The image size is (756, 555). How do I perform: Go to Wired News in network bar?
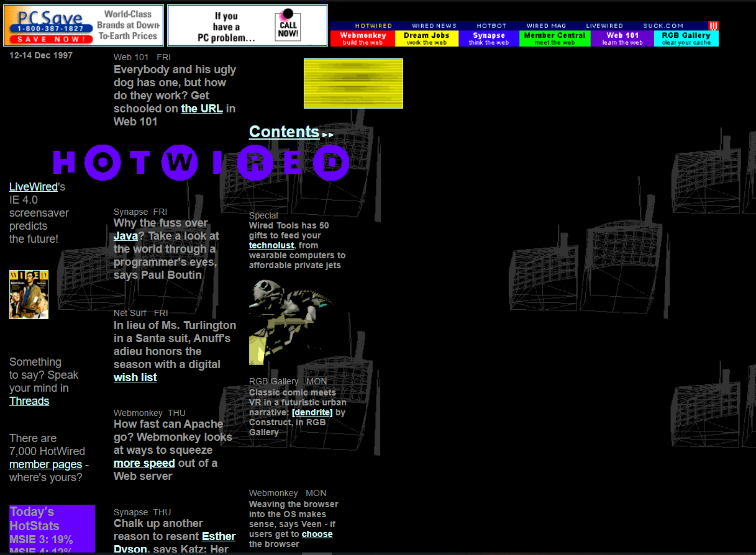coord(434,26)
